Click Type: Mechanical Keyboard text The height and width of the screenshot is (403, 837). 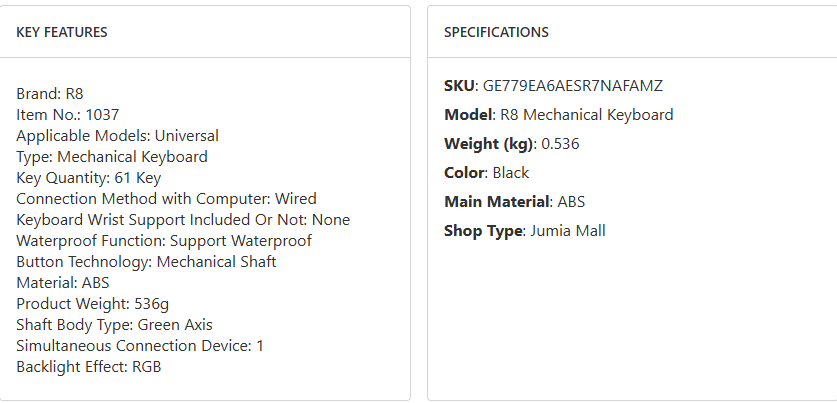[x=112, y=157]
